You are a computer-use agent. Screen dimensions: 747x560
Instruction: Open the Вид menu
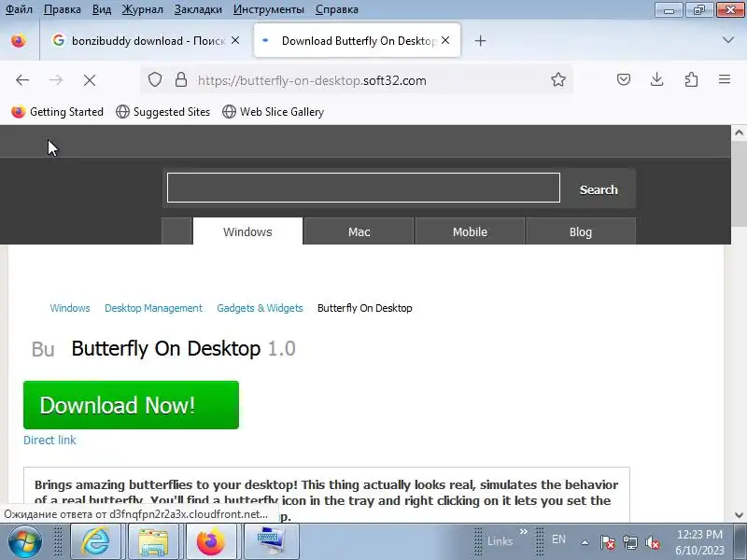102,9
